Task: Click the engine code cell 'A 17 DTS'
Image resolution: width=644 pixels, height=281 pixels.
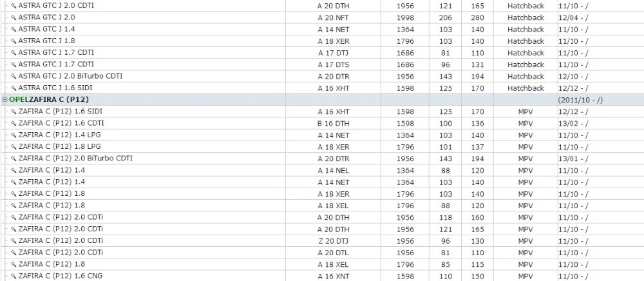Action: [334, 65]
